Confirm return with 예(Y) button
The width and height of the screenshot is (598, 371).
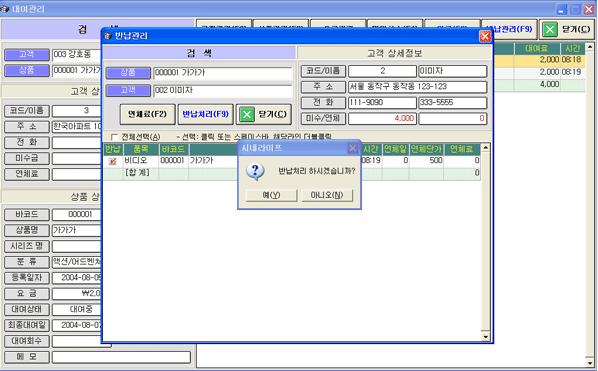point(271,195)
